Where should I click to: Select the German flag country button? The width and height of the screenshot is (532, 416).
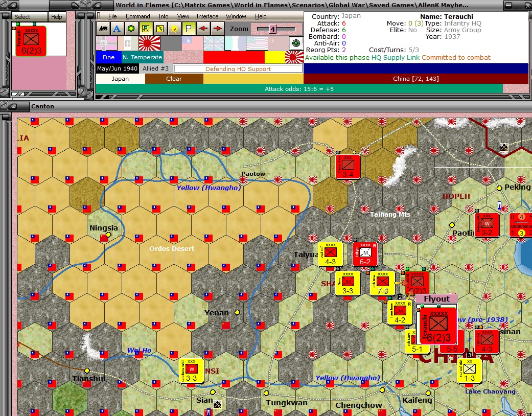point(106,43)
